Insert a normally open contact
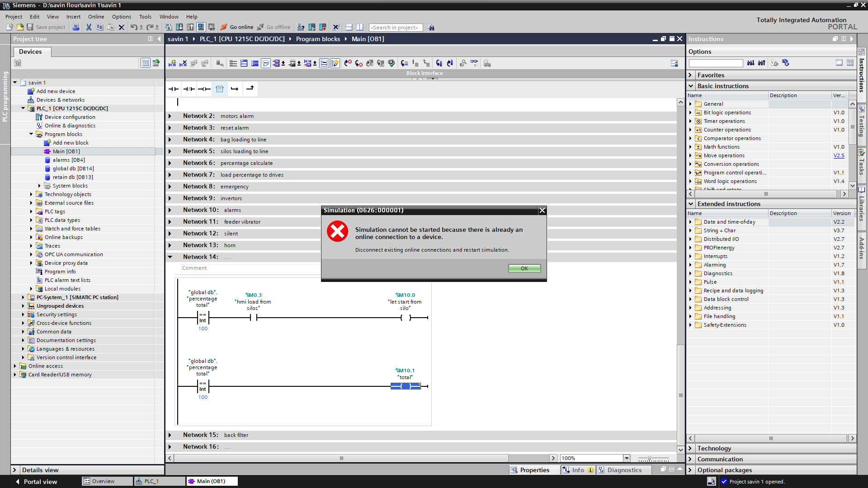Viewport: 868px width, 488px height. tap(173, 89)
